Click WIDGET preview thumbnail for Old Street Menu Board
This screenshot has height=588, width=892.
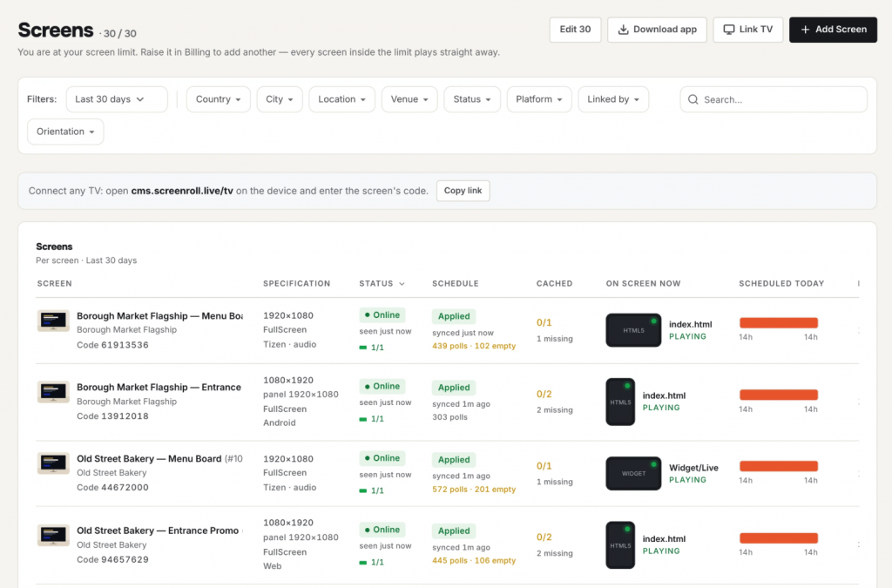click(633, 473)
